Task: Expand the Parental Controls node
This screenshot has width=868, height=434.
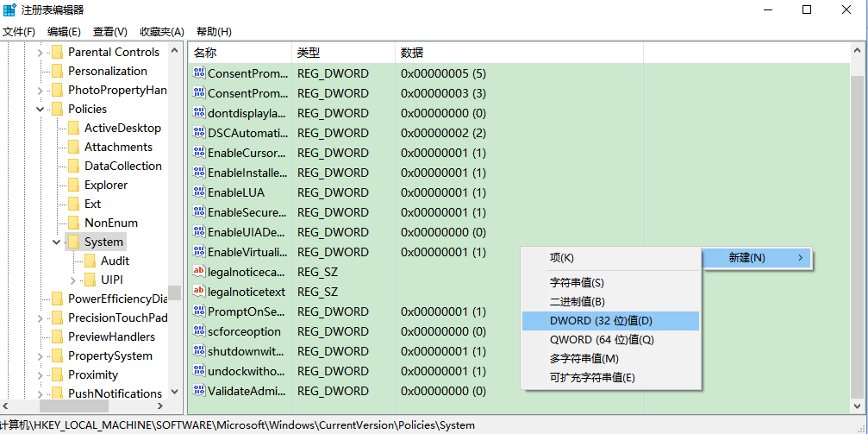Action: tap(41, 53)
